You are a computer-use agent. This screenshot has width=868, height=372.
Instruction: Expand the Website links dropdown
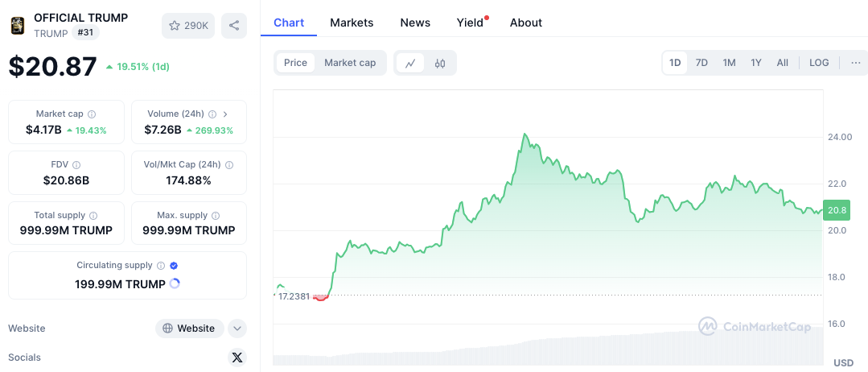[x=237, y=329]
